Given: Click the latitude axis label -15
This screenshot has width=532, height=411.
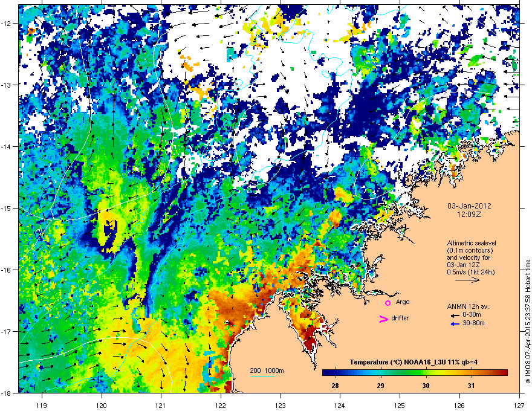Looking at the screenshot, I should pyautogui.click(x=7, y=208).
